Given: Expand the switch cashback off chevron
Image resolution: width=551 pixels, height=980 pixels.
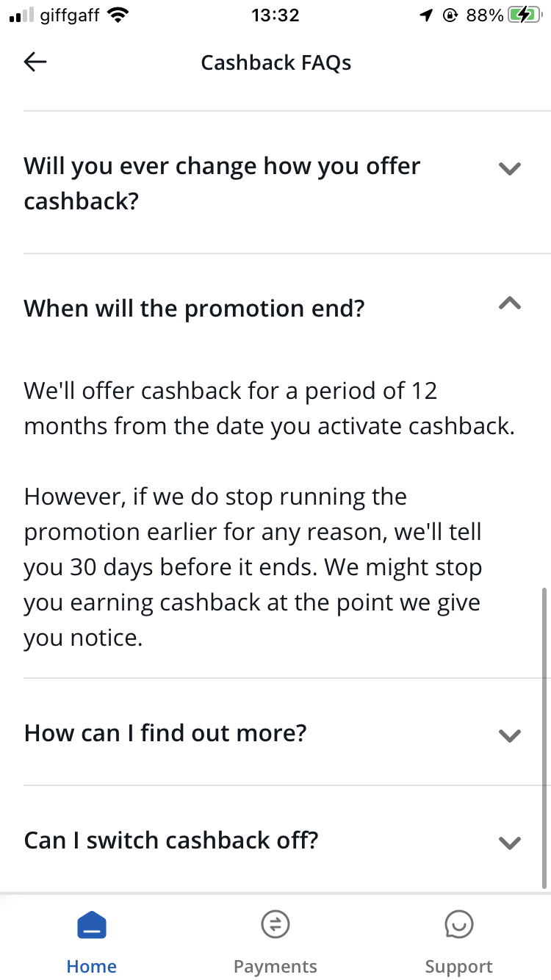Looking at the screenshot, I should (509, 843).
